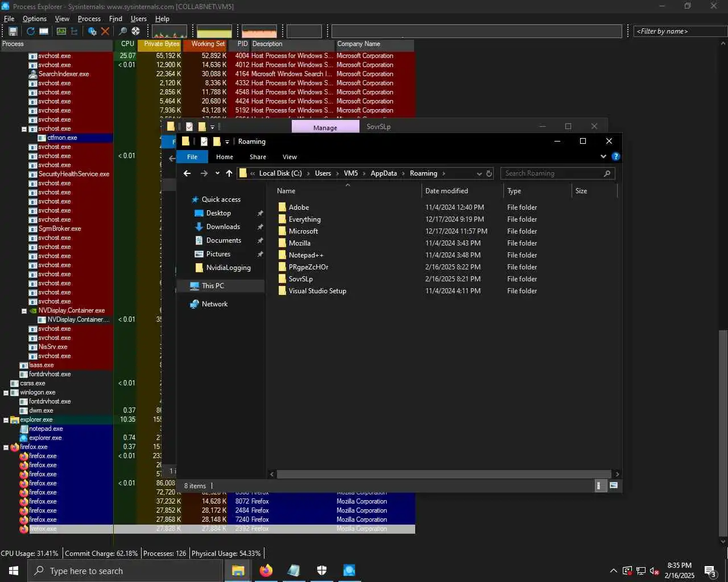Click the CPU usage mini graph in toolbar
728x582 pixels.
click(169, 31)
